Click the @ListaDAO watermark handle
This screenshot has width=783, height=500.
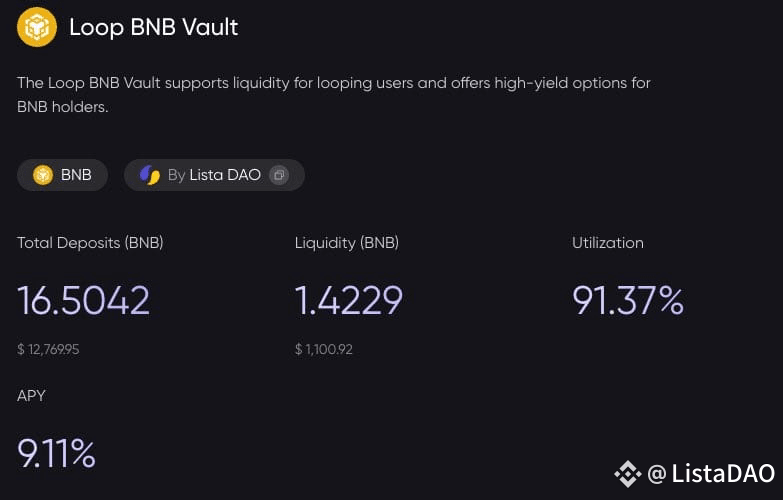click(711, 473)
